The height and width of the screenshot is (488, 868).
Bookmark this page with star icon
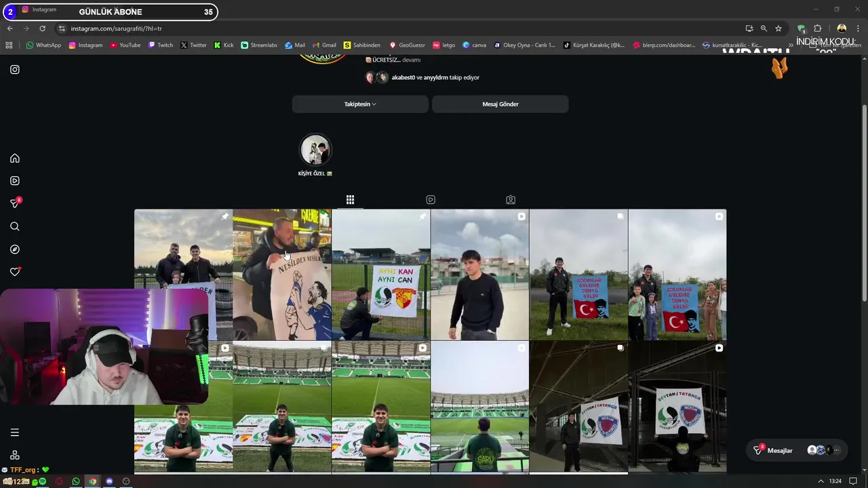(778, 28)
